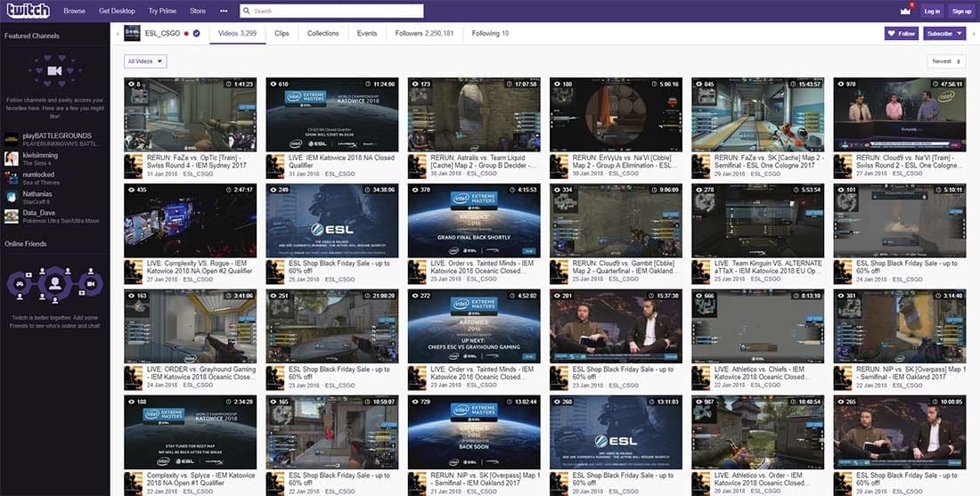Open FaZe vs. SK Cache Semifinal thumbnail

[x=757, y=114]
